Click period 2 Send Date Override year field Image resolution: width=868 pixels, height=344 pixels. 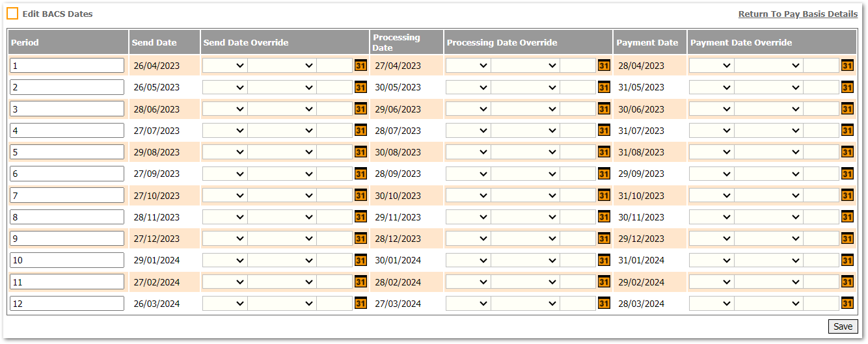click(x=334, y=87)
